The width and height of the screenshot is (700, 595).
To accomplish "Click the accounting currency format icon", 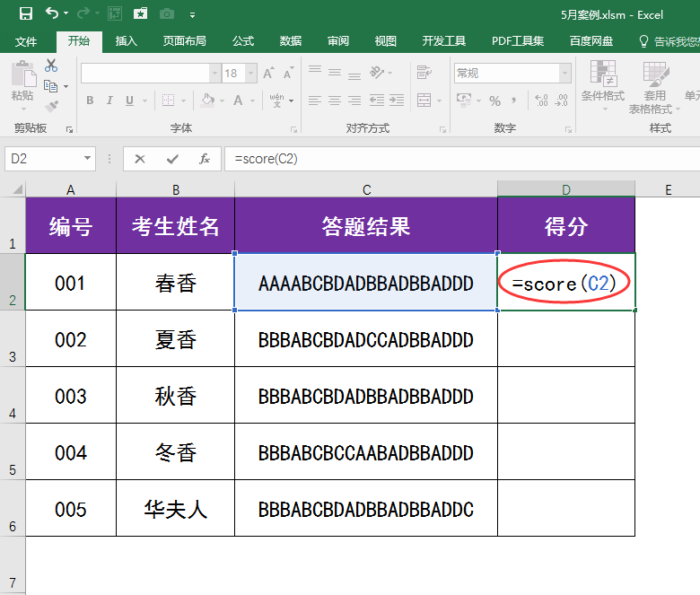I will coord(464,100).
